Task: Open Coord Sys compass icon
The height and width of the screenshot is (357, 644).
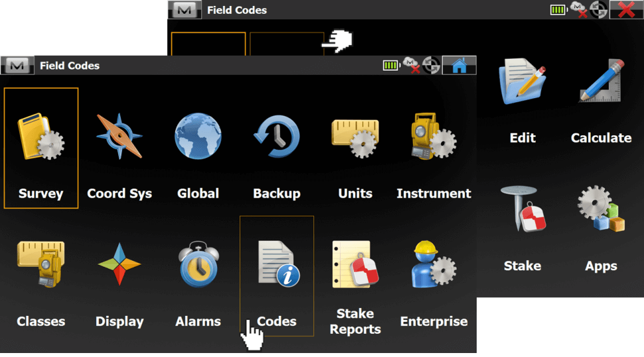Action: (120, 136)
